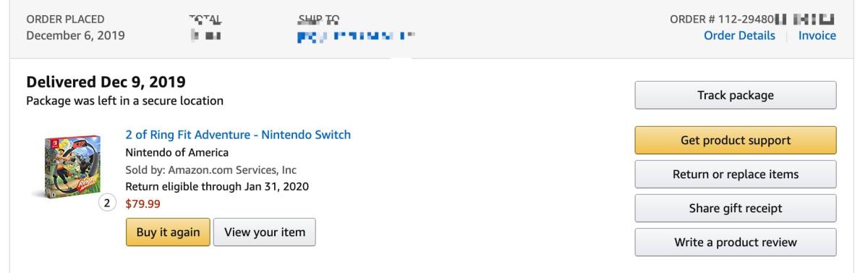Click the Return eligible through Jan 31 text
868x273 pixels.
217,187
